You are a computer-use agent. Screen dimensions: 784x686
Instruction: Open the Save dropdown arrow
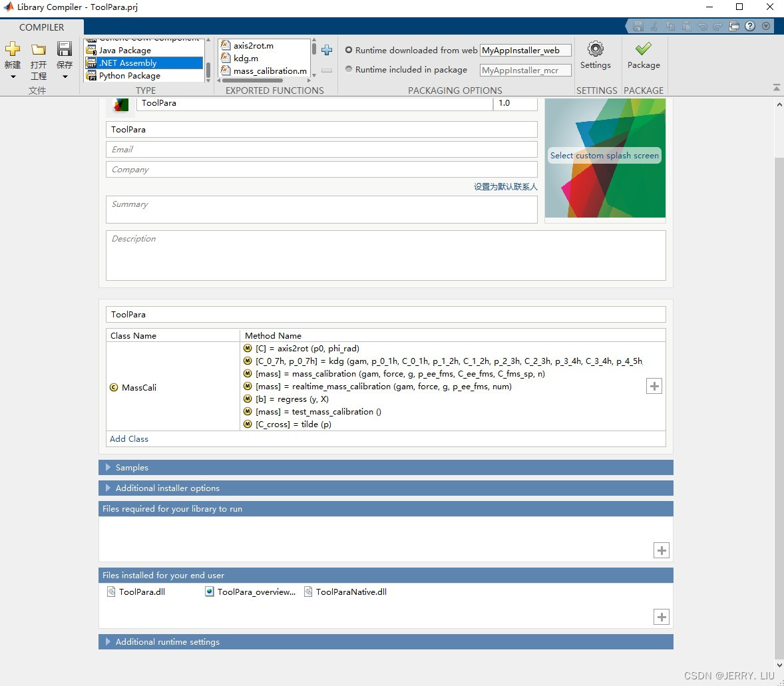click(x=65, y=77)
